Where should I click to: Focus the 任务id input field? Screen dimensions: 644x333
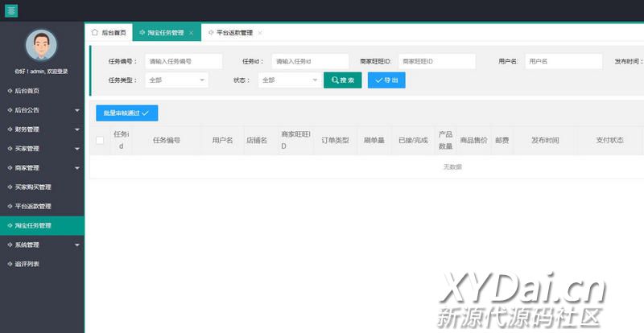(310, 61)
